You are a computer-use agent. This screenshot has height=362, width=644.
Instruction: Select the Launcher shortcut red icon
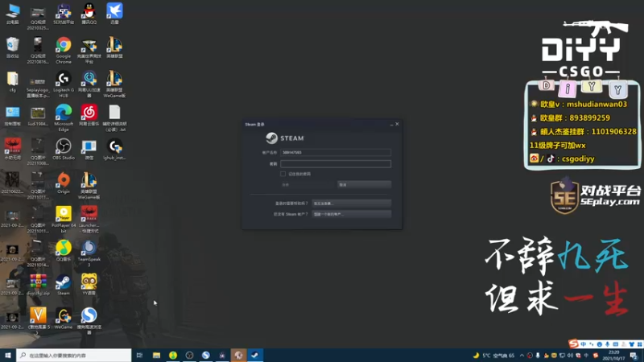pyautogui.click(x=89, y=219)
